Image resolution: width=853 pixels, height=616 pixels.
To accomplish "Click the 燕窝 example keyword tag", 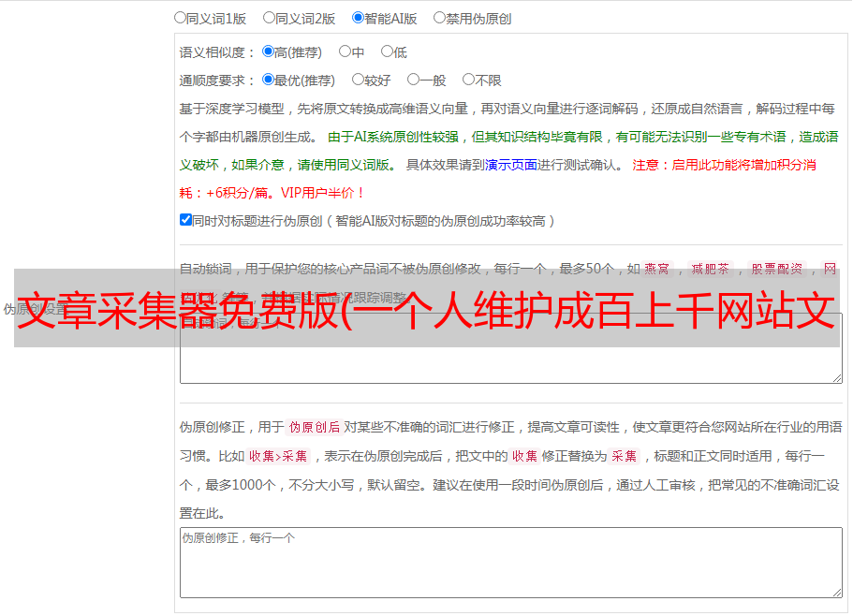I will click(x=656, y=269).
